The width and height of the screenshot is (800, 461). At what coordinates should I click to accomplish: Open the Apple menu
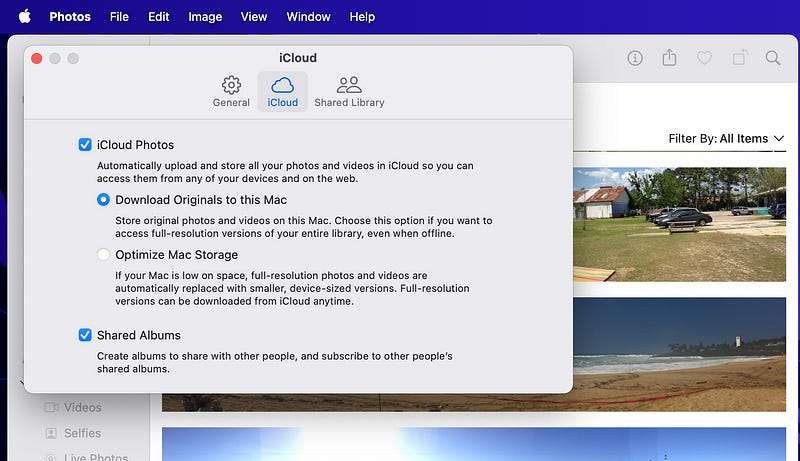[24, 16]
